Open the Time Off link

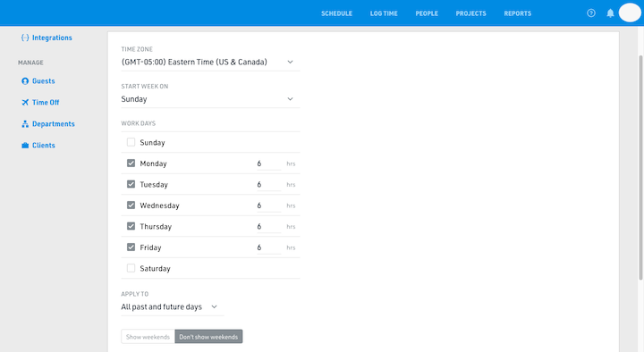pyautogui.click(x=46, y=103)
